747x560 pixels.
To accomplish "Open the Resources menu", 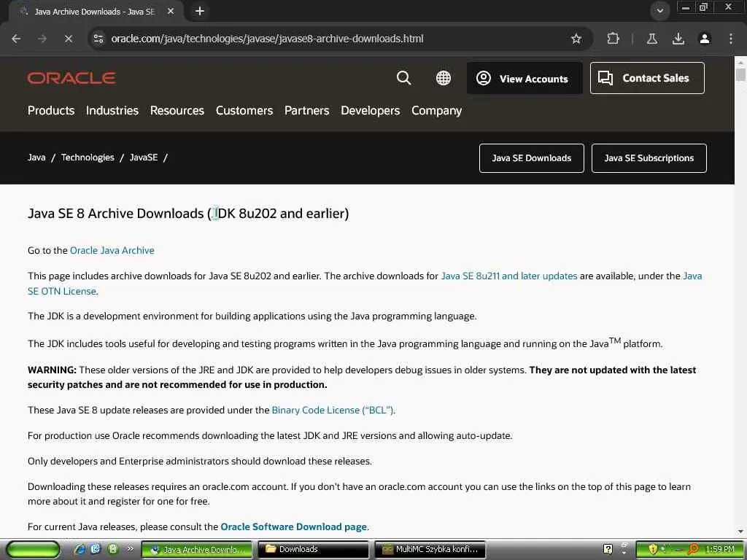I will (177, 111).
